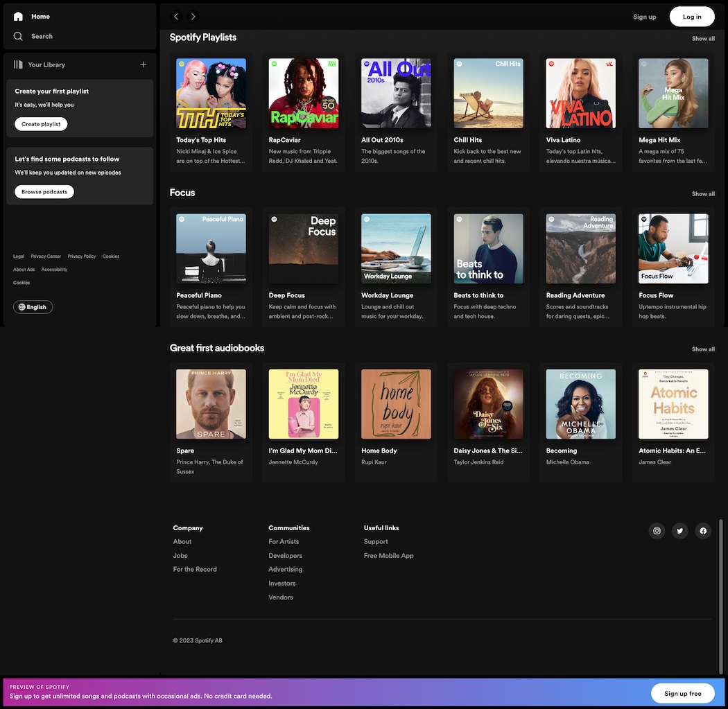Viewport: 728px width, 709px height.
Task: Open the Mega Hit Mix cover
Action: pyautogui.click(x=673, y=94)
